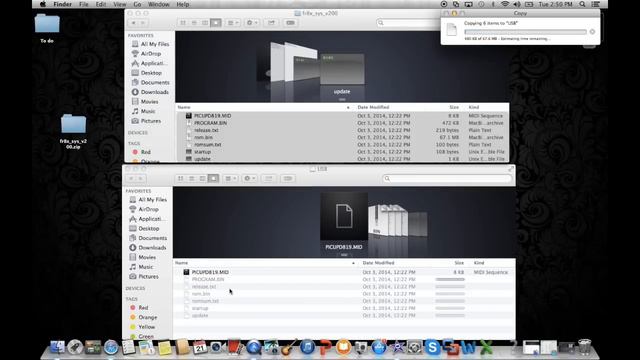640x360 pixels.
Task: Open the Go menu
Action: point(137,4)
